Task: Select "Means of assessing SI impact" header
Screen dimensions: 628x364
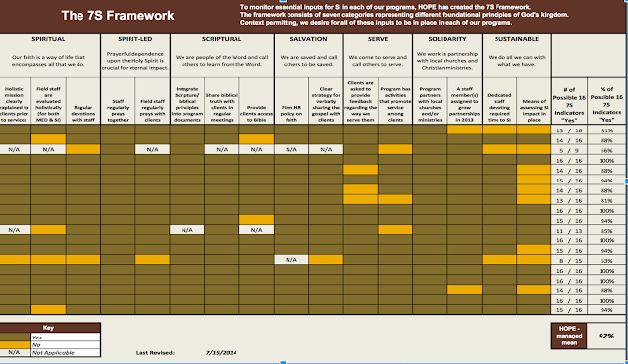Action: point(534,111)
